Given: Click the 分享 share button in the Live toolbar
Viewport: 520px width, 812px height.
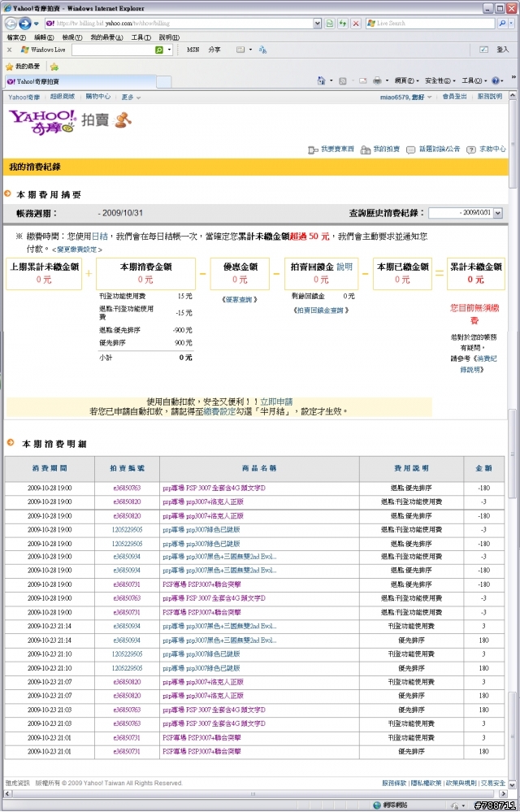Looking at the screenshot, I should [214, 50].
